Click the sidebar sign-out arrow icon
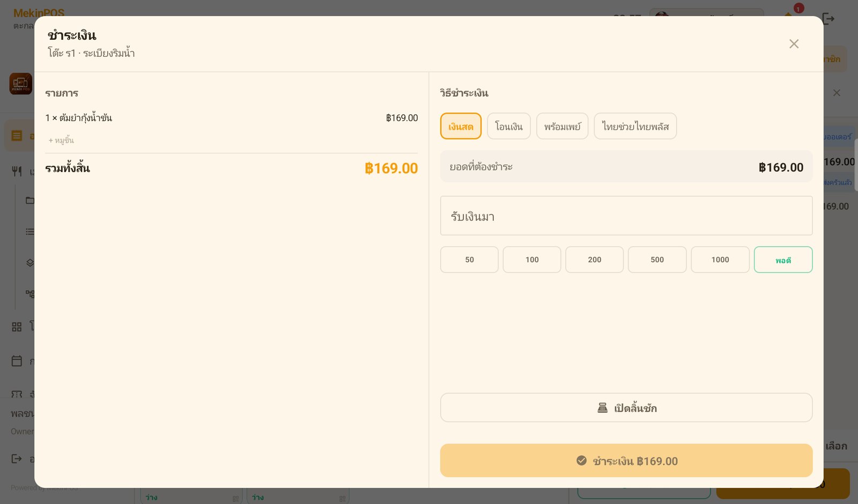858x504 pixels. (x=17, y=458)
